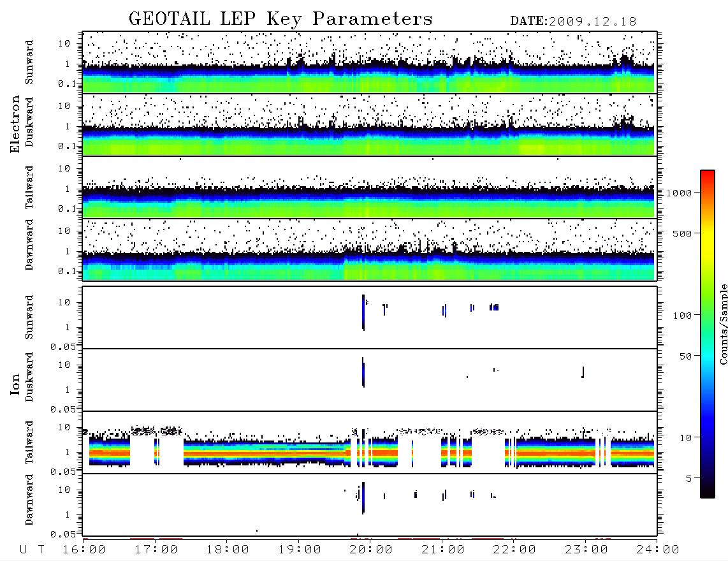The image size is (728, 561).
Task: Click the 23:00 time tick label
Action: 586,550
